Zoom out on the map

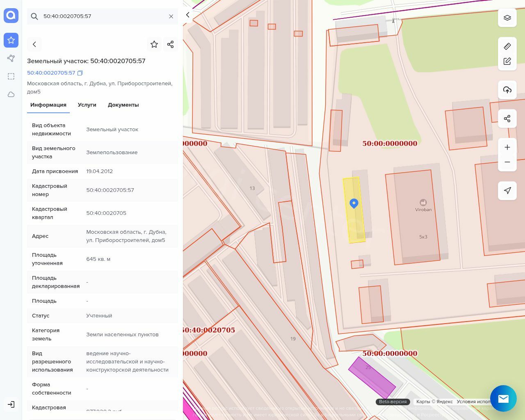point(507,162)
